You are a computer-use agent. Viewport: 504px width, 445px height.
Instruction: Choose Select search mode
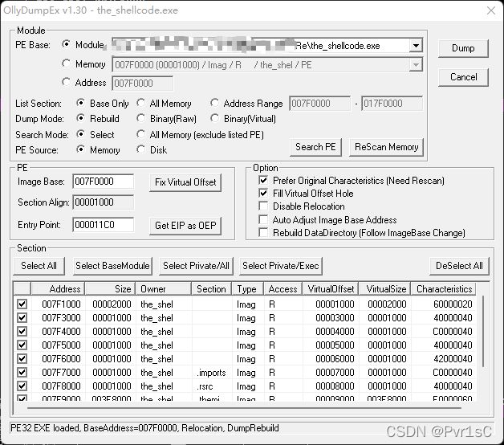(x=81, y=134)
